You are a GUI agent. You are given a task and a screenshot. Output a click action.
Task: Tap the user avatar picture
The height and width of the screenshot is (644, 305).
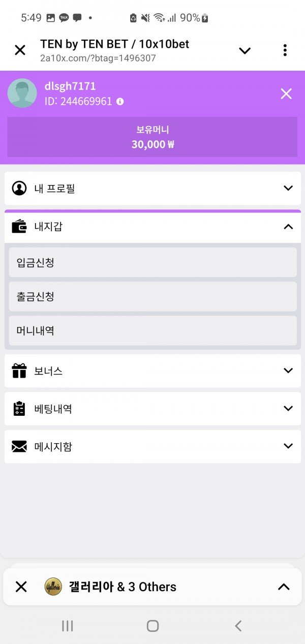(x=22, y=93)
